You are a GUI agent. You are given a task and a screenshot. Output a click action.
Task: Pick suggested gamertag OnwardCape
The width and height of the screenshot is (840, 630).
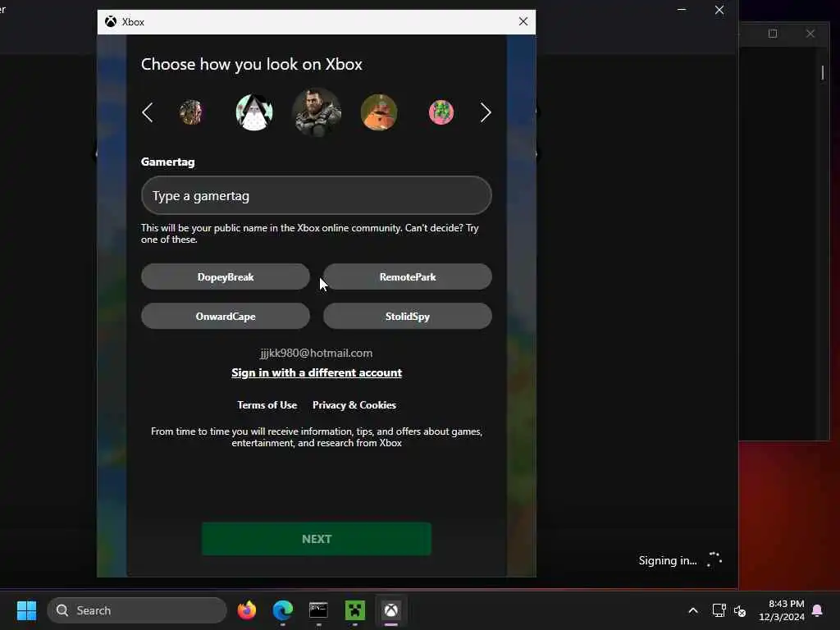coord(226,316)
